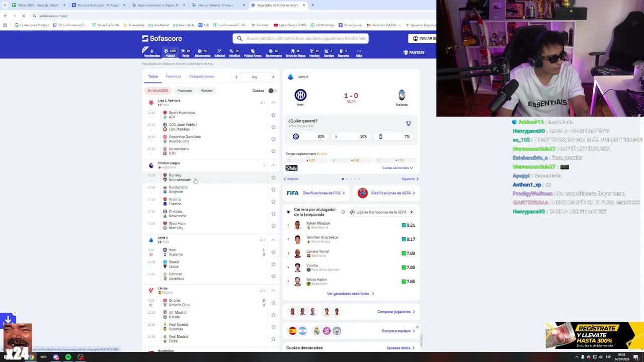Switch to Borussia Dortmund browser tab
The image size is (644, 362).
tap(99, 5)
